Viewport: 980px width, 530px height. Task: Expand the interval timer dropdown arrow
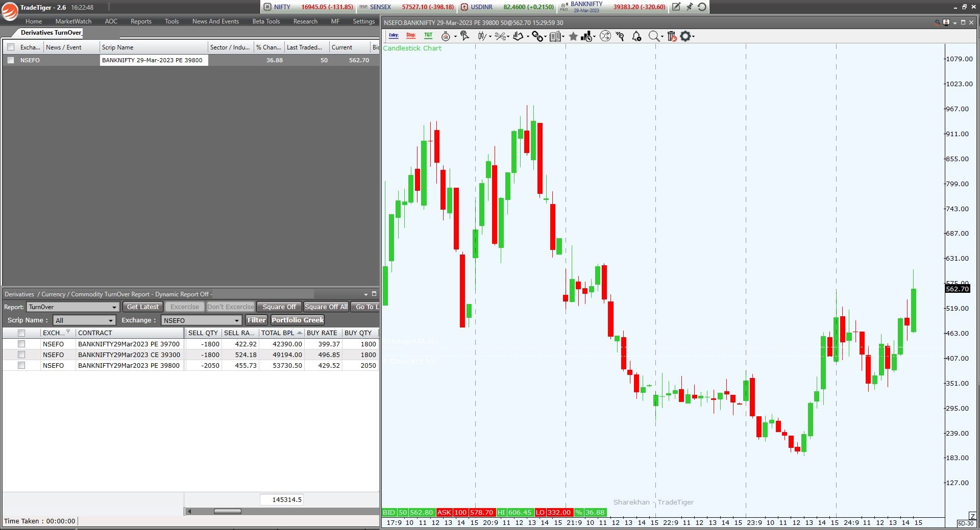click(455, 37)
